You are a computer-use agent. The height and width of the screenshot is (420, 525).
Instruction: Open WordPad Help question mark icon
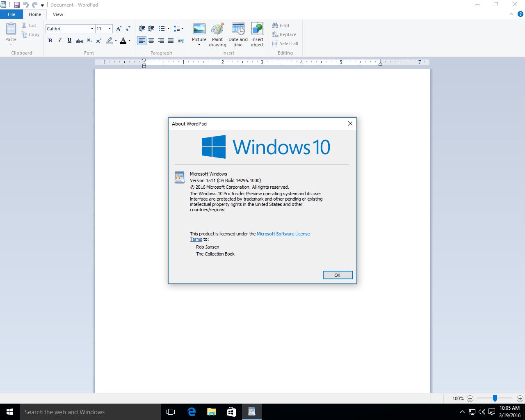[520, 14]
